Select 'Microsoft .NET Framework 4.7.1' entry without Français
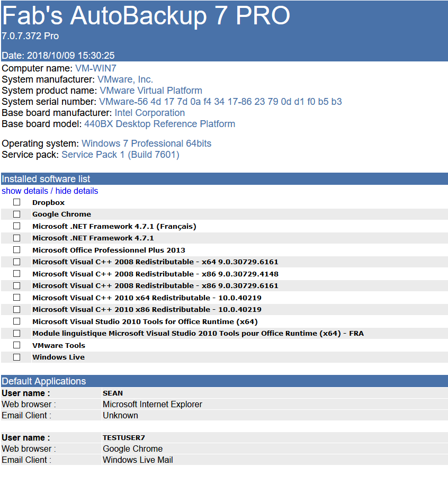The width and height of the screenshot is (448, 484). (93, 238)
